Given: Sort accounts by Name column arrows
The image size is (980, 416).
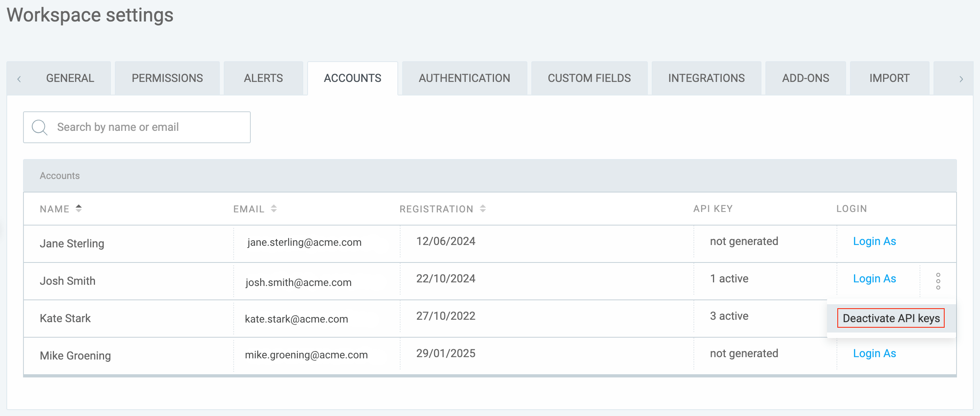Looking at the screenshot, I should (79, 208).
